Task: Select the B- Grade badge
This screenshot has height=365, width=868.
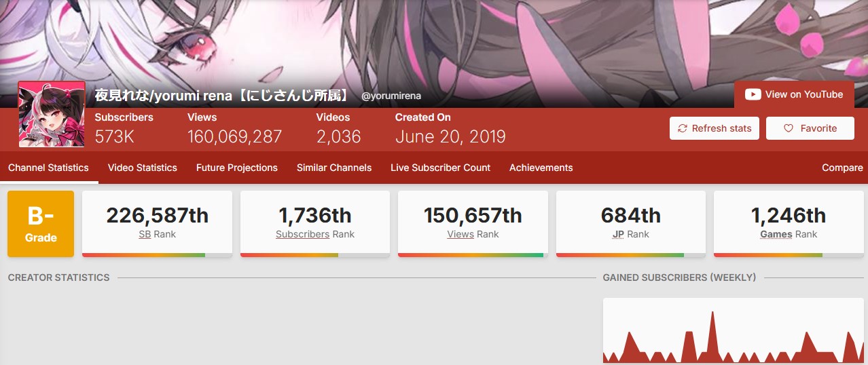Action: (x=41, y=224)
